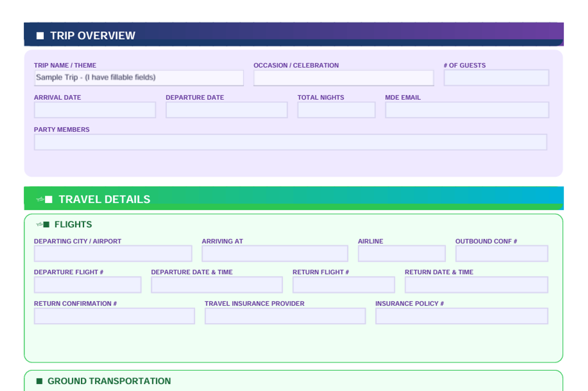The width and height of the screenshot is (588, 391).
Task: Click the # of Guests input box
Action: click(x=496, y=78)
